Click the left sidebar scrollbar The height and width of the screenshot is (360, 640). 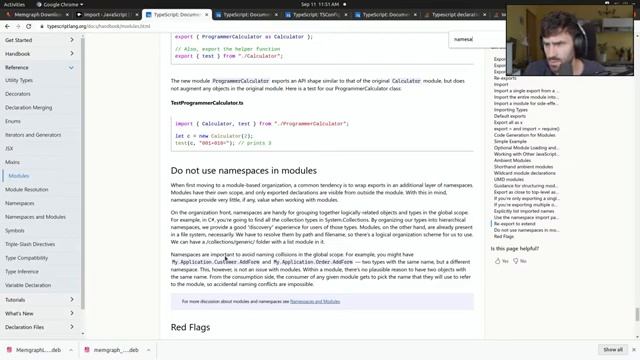point(83,173)
